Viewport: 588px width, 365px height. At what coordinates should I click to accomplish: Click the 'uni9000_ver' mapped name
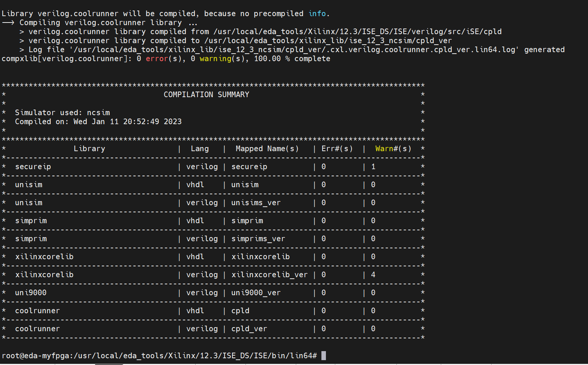256,293
